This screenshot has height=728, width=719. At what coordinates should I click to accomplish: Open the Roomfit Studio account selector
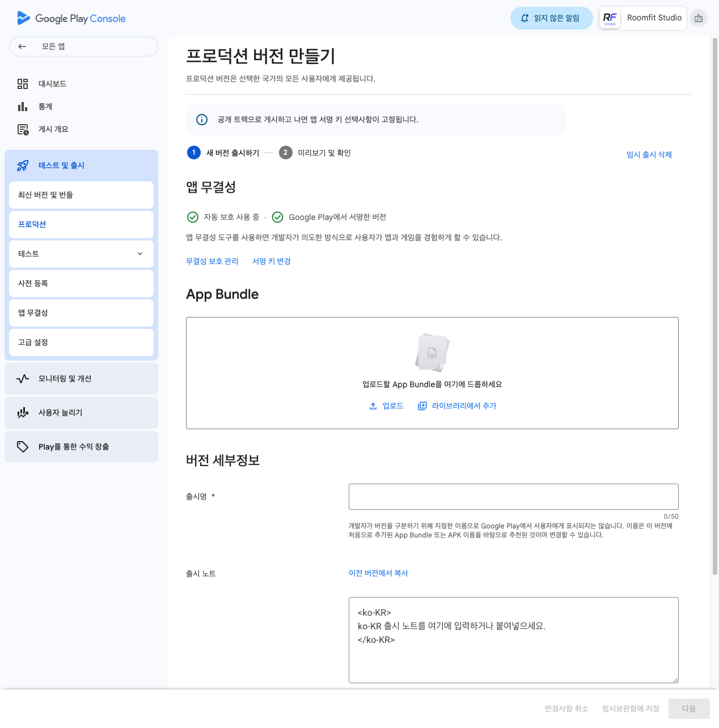pos(642,18)
